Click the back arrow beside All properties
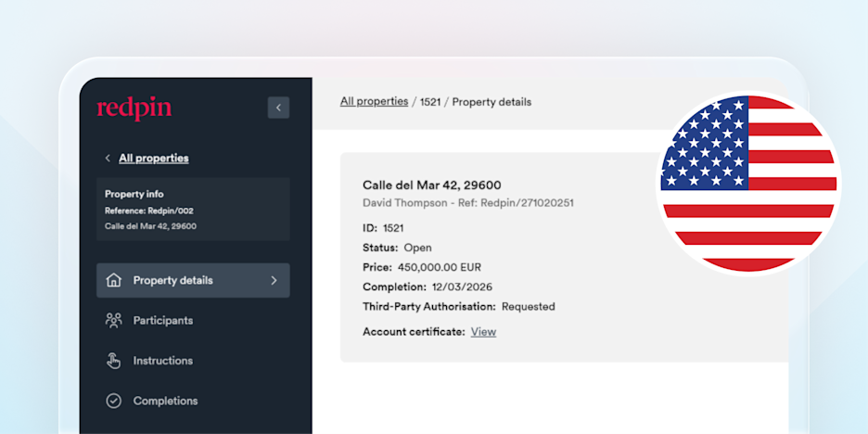 point(108,159)
